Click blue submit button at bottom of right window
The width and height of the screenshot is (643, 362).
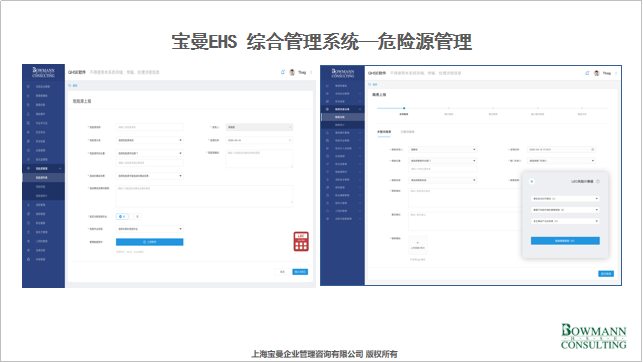pyautogui.click(x=606, y=273)
